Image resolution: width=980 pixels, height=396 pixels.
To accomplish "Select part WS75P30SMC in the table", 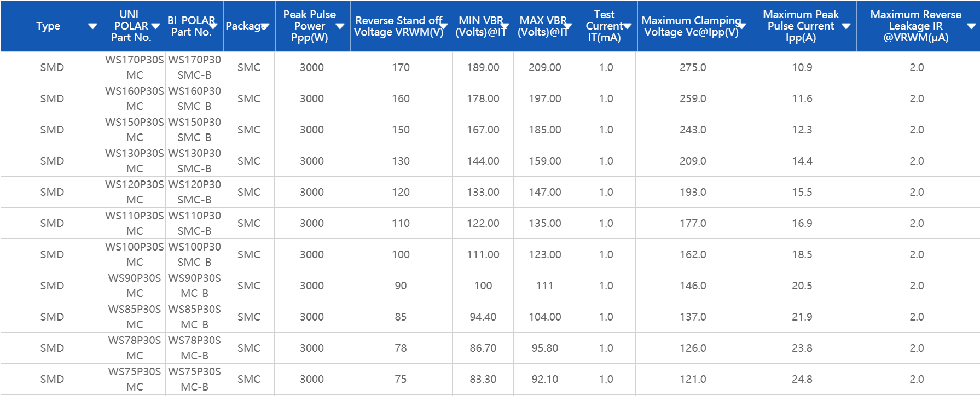I will click(135, 379).
